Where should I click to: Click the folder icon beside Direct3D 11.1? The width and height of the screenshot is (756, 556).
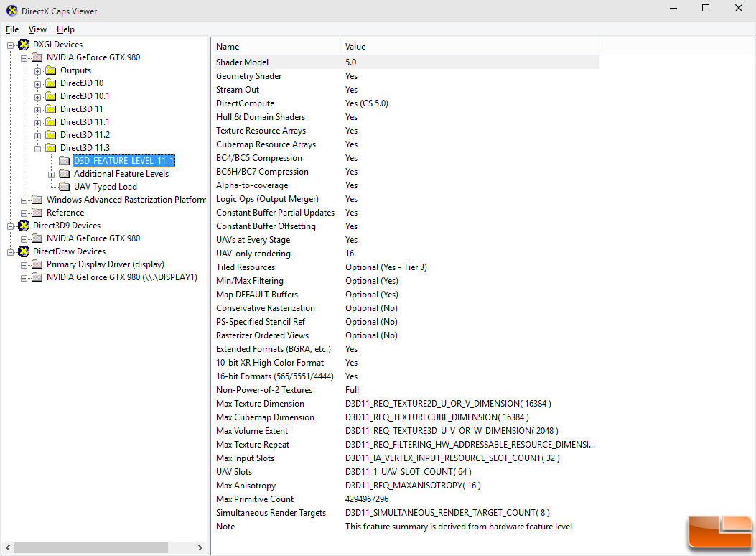tap(51, 123)
